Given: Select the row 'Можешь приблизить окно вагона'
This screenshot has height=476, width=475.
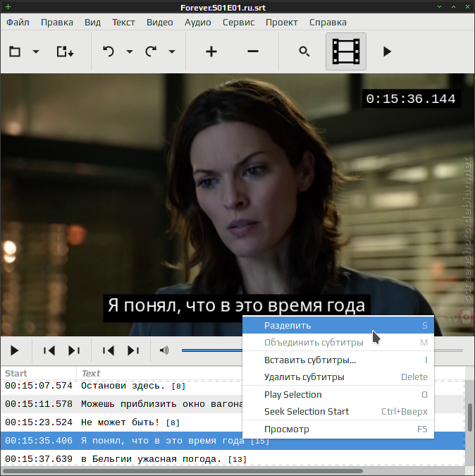Looking at the screenshot, I should pyautogui.click(x=233, y=404).
